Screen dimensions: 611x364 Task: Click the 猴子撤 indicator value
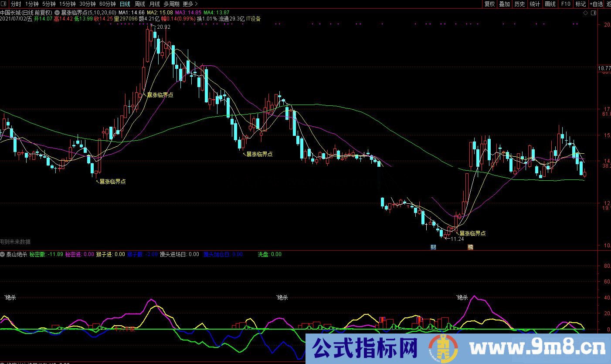[x=143, y=254]
